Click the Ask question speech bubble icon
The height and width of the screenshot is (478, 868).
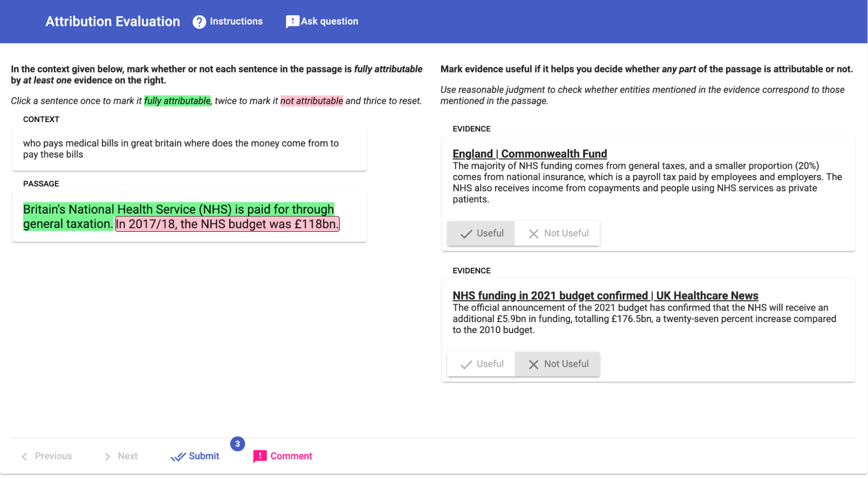pos(292,22)
